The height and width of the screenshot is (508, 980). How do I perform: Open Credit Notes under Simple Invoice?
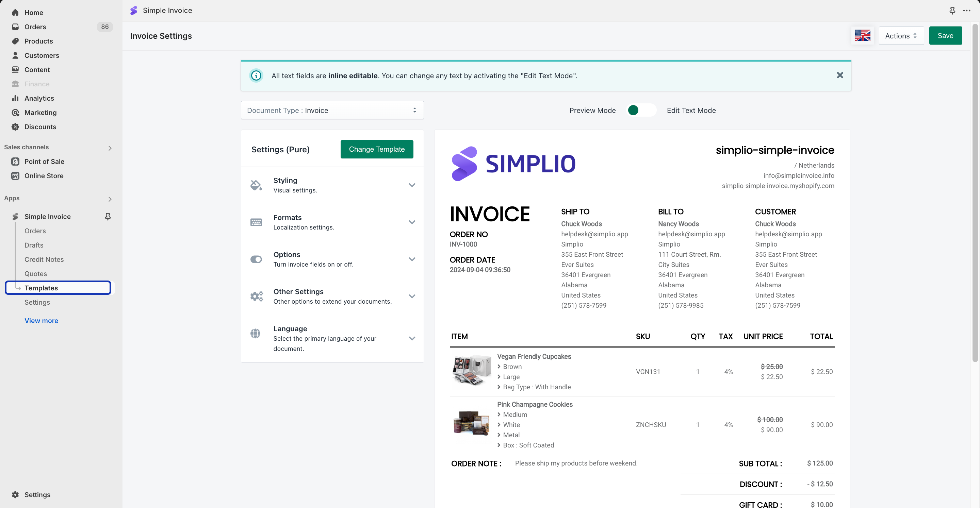coord(44,259)
